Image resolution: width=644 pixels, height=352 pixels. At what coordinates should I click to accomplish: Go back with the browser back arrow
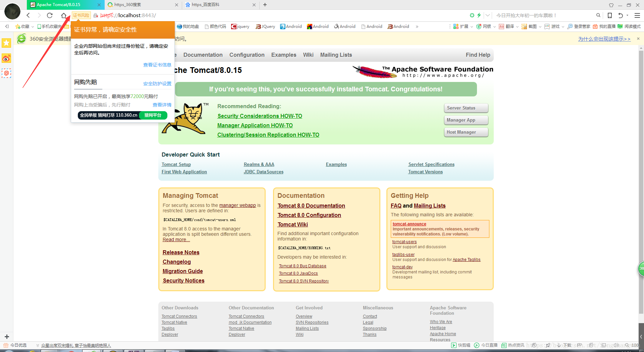[28, 15]
